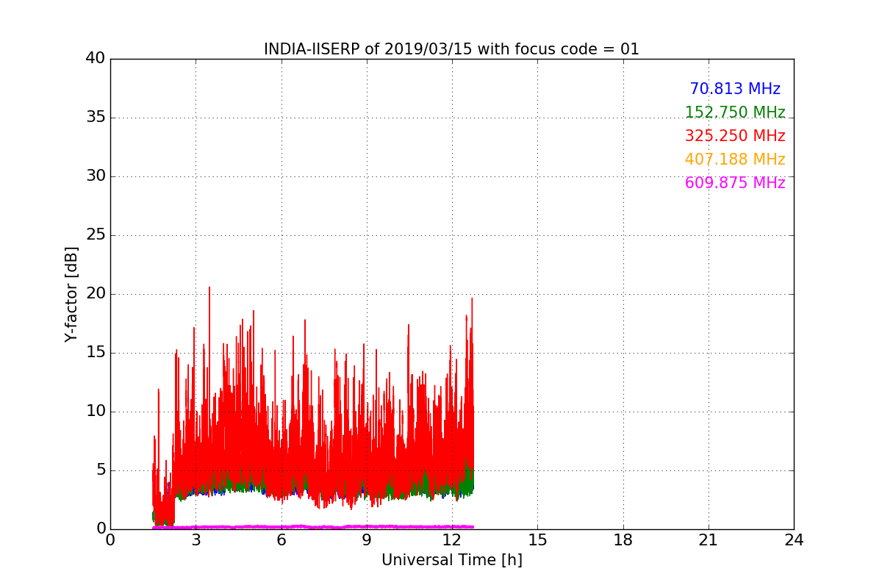This screenshot has height=588, width=882.
Task: Select the 407.188 MHz legend label
Action: point(735,159)
